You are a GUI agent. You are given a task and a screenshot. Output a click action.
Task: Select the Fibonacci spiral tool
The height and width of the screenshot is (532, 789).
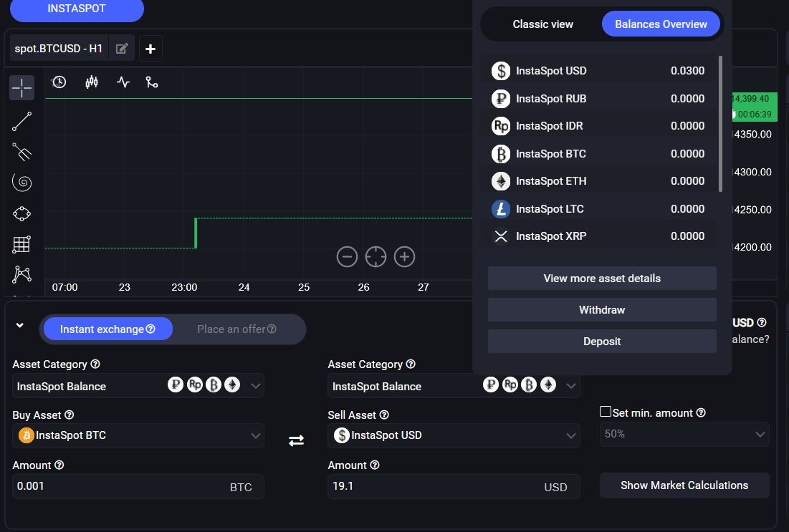pyautogui.click(x=21, y=183)
